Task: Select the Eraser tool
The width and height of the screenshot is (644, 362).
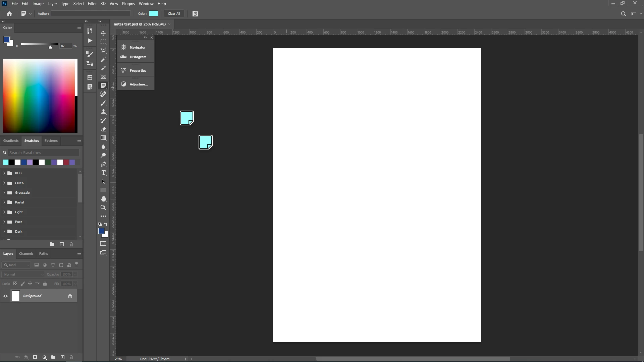Action: click(103, 129)
